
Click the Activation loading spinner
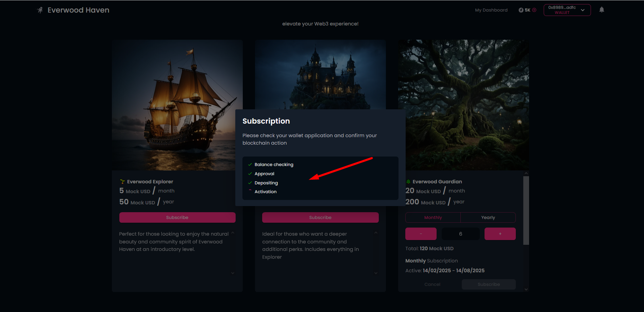pos(250,191)
